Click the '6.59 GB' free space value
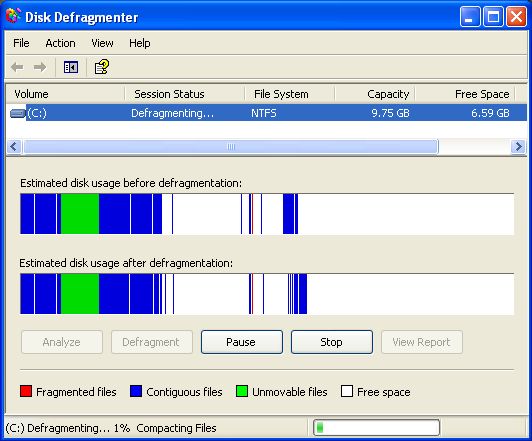This screenshot has height=441, width=532. coord(490,113)
